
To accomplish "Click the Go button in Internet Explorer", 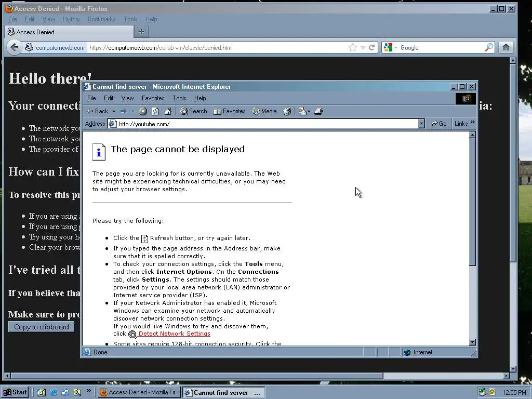I will click(439, 124).
